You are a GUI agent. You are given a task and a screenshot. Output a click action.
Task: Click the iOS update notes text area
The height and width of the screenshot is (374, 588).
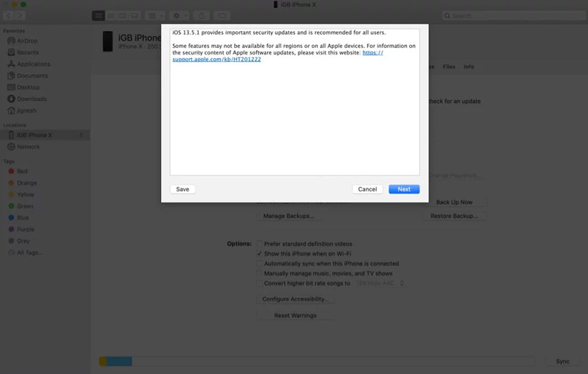tap(294, 102)
